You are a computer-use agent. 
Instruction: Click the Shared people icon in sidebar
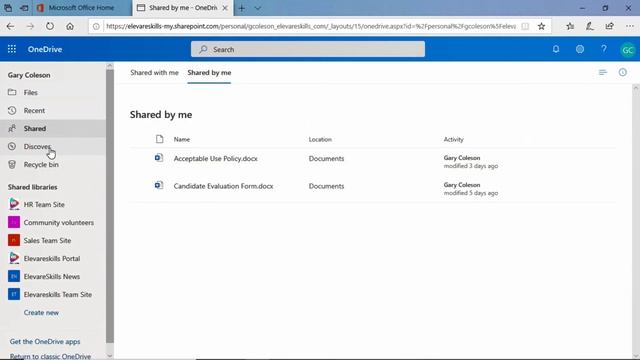(x=12, y=129)
